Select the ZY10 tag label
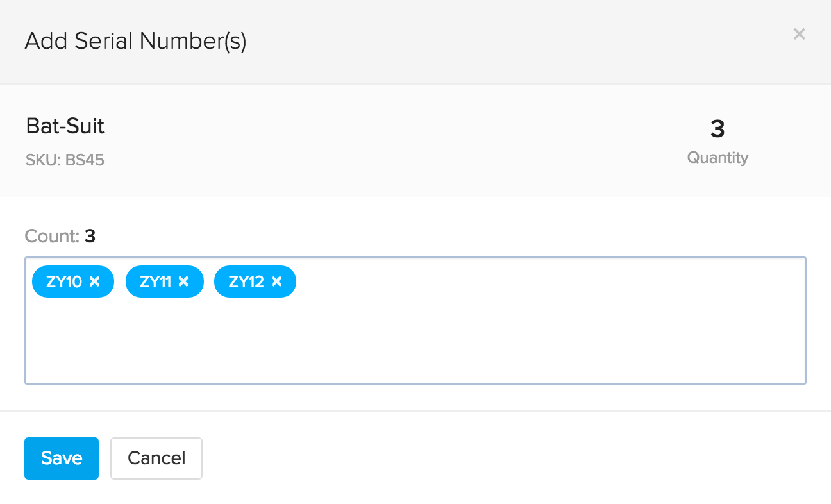Screen dimensions: 831x504 (x=64, y=281)
